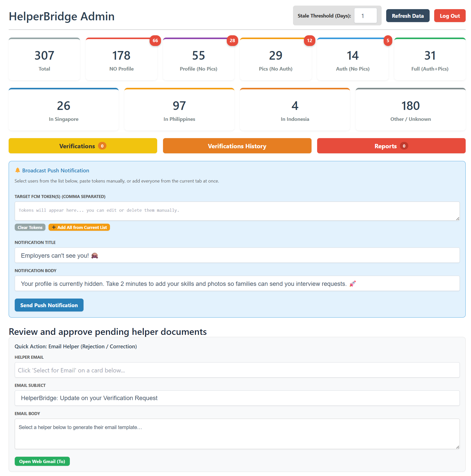The width and height of the screenshot is (471, 476).
Task: Click Open Web Gmail (To) button
Action: (42, 461)
